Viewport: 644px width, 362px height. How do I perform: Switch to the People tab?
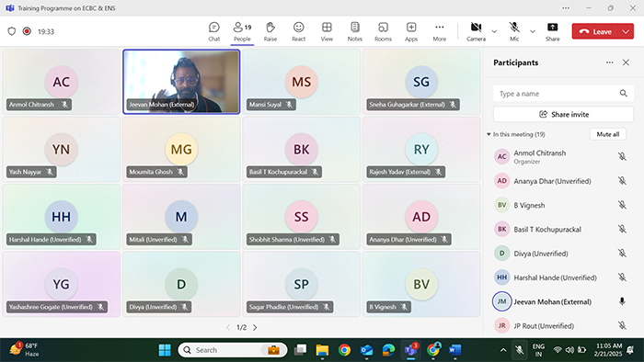coord(242,31)
